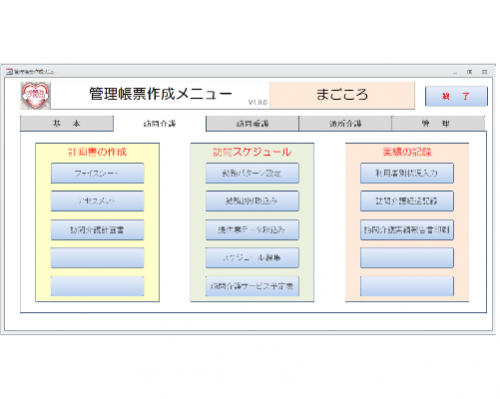Open the フェイスシート button

tap(97, 173)
